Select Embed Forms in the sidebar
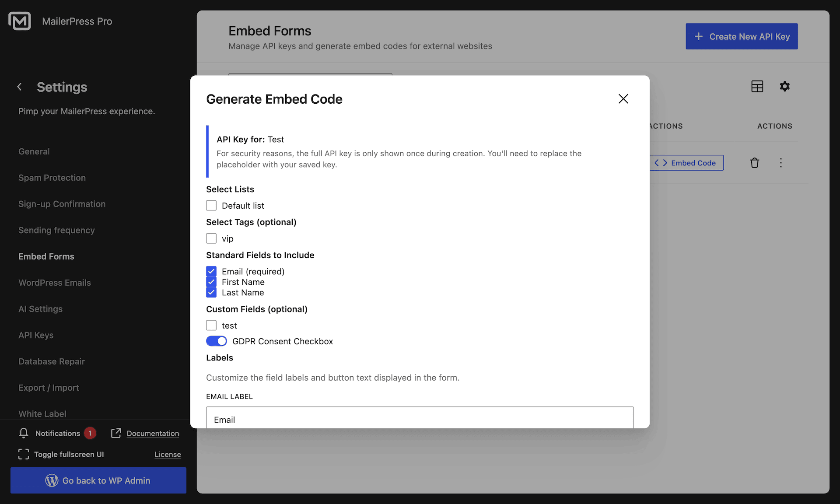This screenshot has height=504, width=840. (x=46, y=256)
